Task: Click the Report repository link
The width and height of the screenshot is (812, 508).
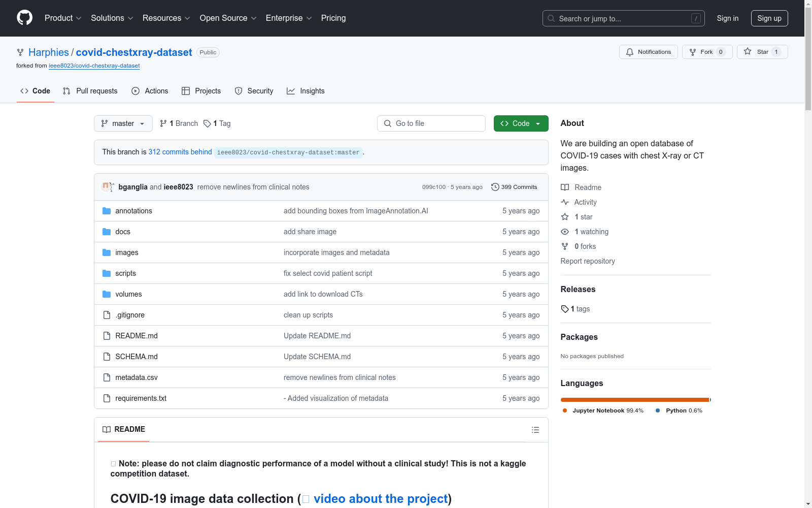Action: point(588,261)
